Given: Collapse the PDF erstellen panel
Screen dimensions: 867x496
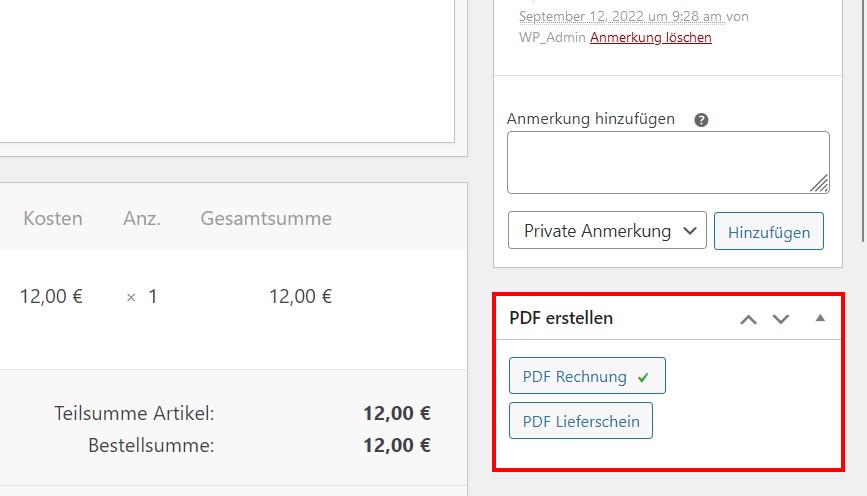Looking at the screenshot, I should pos(821,318).
